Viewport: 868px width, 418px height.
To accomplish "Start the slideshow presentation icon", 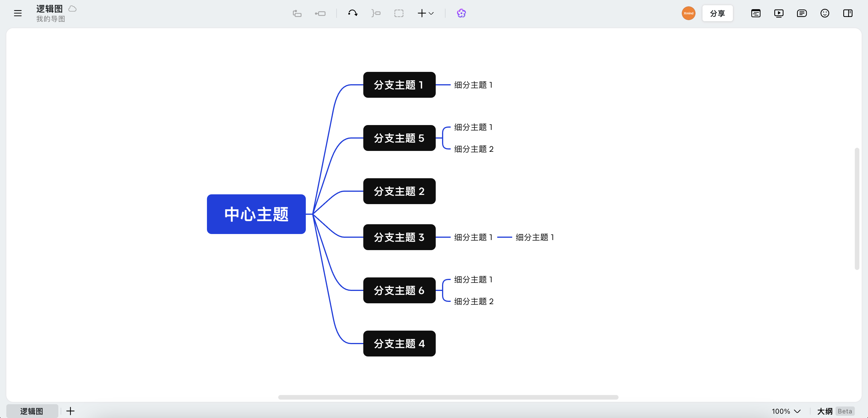I will tap(779, 13).
